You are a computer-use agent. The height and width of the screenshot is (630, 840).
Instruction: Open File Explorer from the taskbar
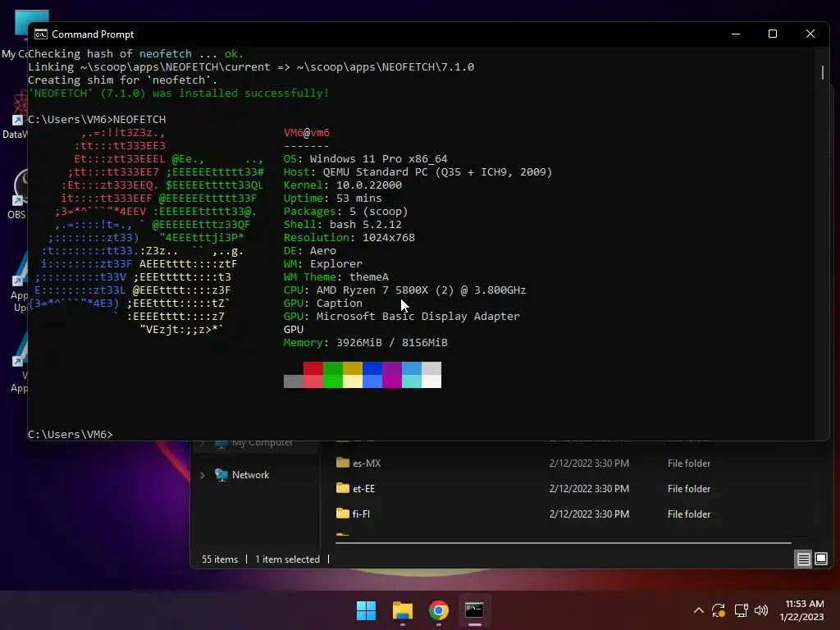tap(402, 610)
